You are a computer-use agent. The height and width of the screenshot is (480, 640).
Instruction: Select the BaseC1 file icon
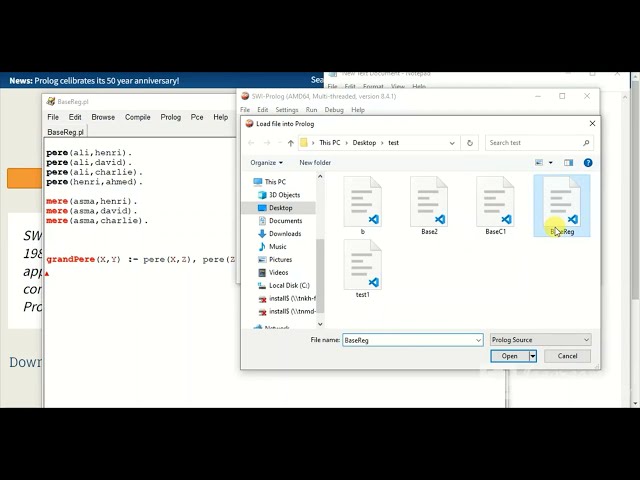496,202
